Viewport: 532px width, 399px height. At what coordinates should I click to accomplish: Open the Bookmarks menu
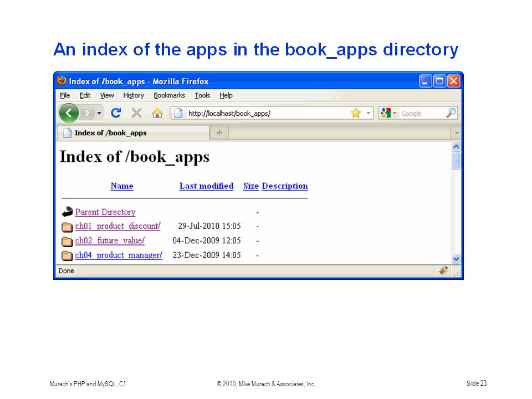(170, 95)
